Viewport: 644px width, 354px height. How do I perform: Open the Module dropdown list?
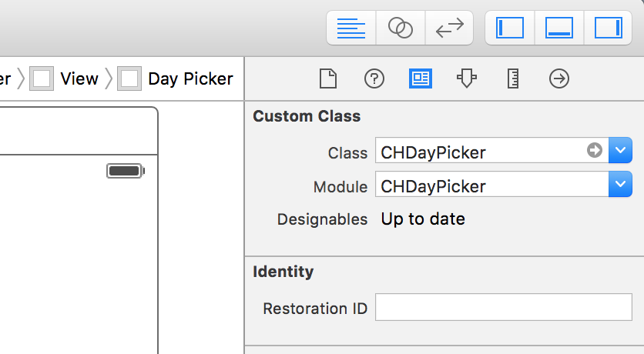pos(620,184)
